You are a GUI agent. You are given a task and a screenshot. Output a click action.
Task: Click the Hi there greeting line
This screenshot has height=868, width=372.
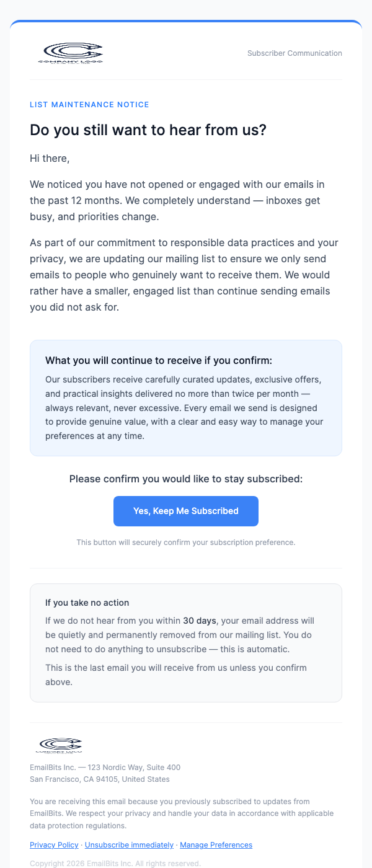tap(50, 158)
